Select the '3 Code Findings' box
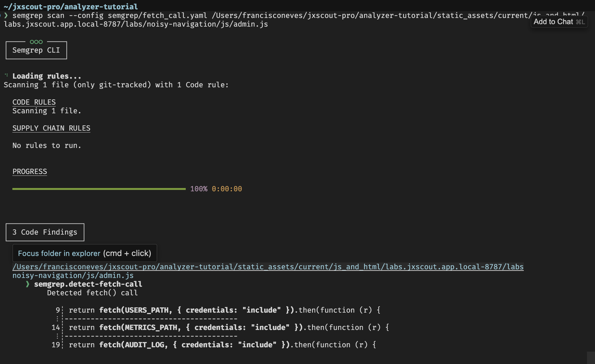The image size is (595, 364). coord(45,232)
